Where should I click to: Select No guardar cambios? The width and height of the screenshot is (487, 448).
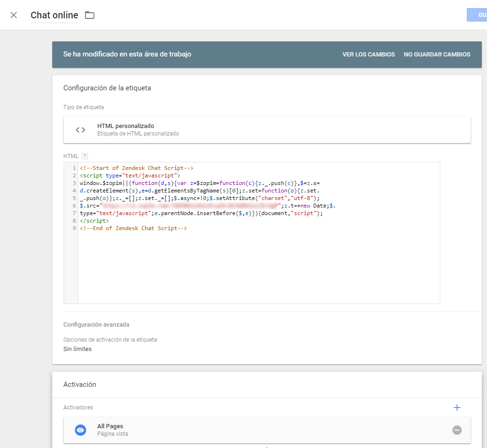coord(437,55)
